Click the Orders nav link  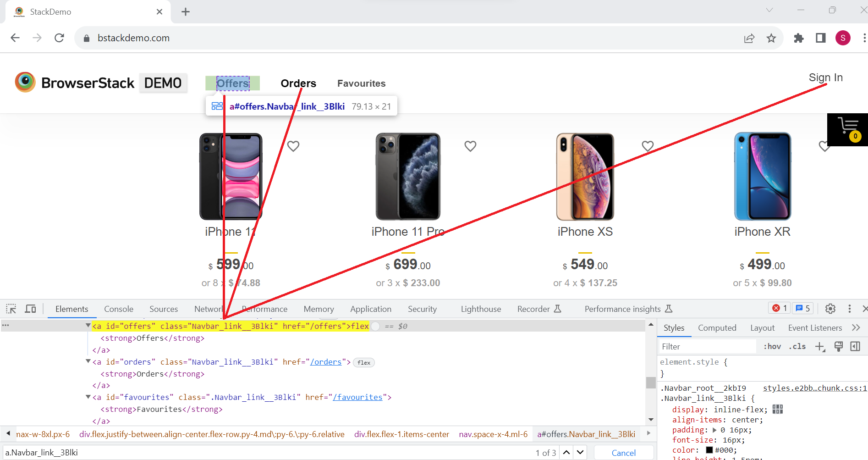pyautogui.click(x=298, y=83)
